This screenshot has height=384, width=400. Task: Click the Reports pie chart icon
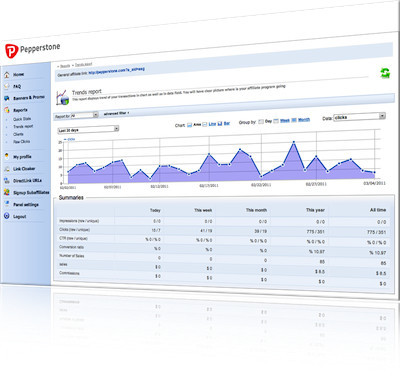(7, 110)
